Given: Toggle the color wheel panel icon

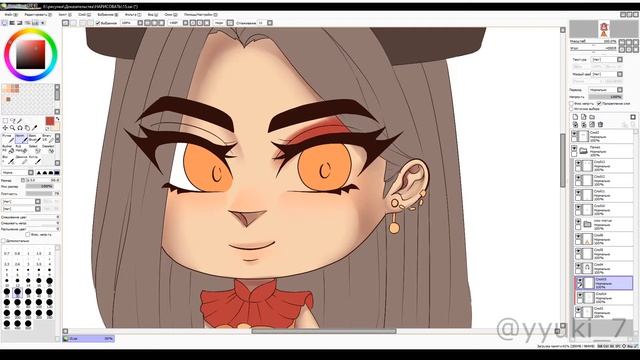Looking at the screenshot, I should click(x=5, y=23).
